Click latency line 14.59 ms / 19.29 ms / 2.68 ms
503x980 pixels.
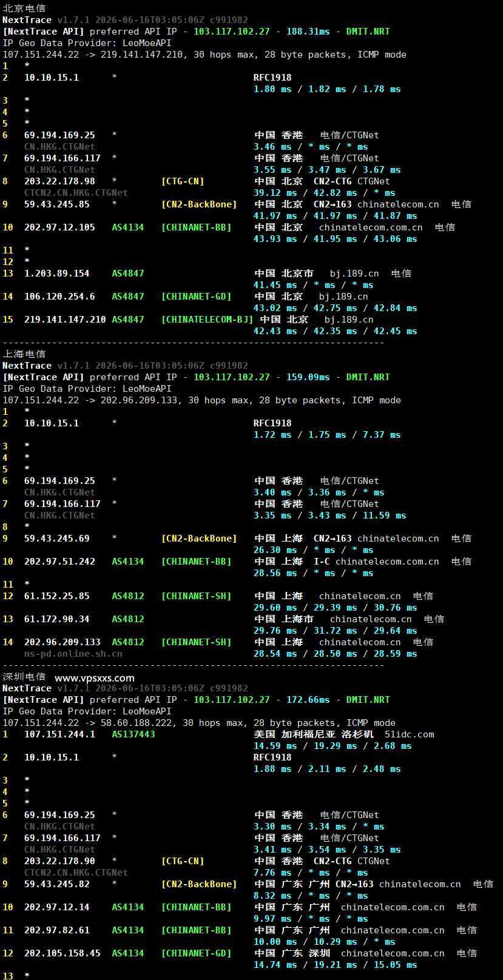pos(333,746)
